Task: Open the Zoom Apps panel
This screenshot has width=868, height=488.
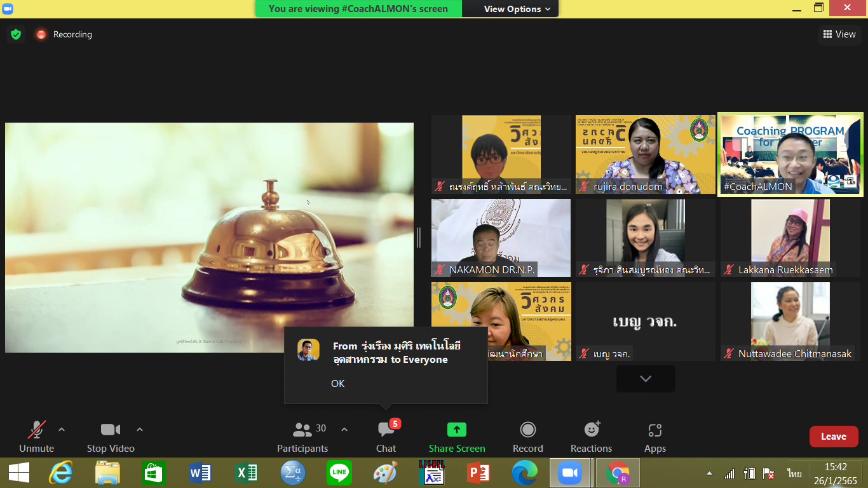Action: (655, 437)
